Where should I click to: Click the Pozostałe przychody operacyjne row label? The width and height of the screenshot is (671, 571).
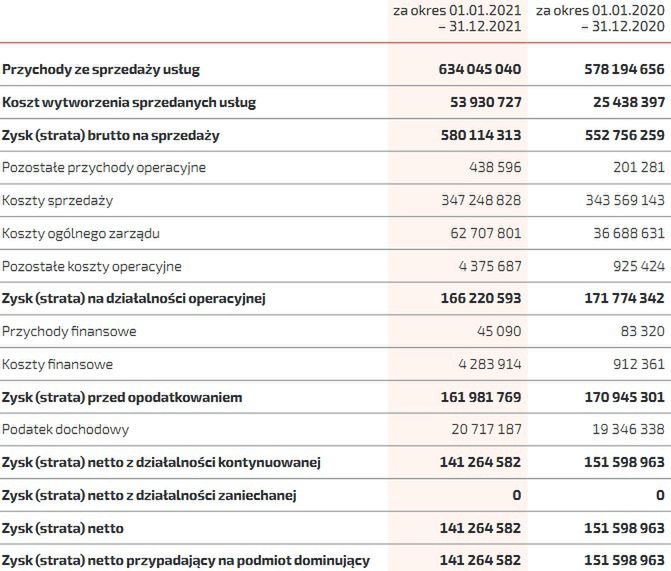tap(104, 168)
